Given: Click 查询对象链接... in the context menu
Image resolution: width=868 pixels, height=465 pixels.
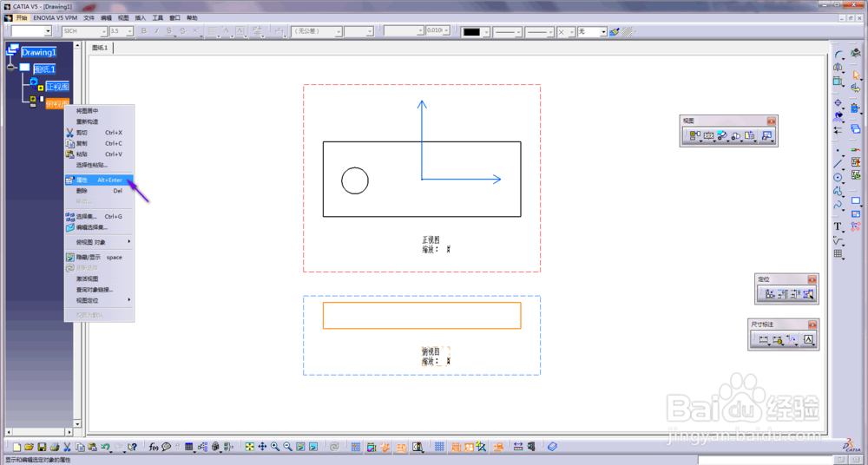Looking at the screenshot, I should (99, 290).
